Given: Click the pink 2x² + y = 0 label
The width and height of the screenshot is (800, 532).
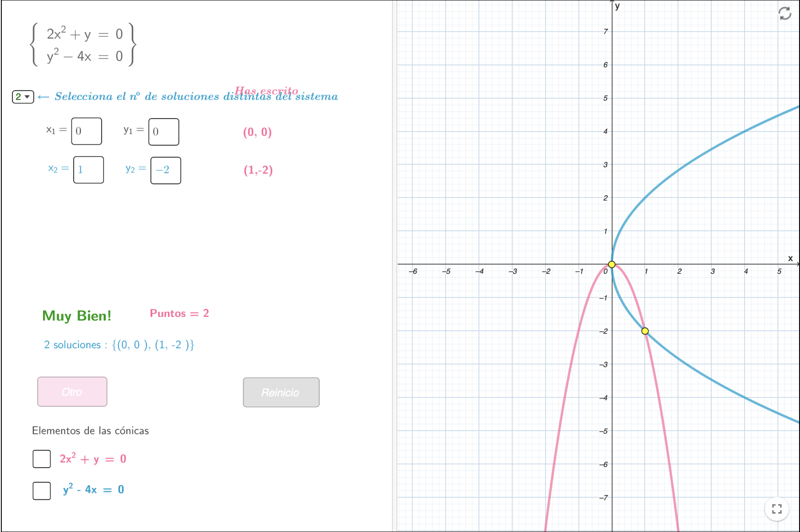Looking at the screenshot, I should 93,459.
